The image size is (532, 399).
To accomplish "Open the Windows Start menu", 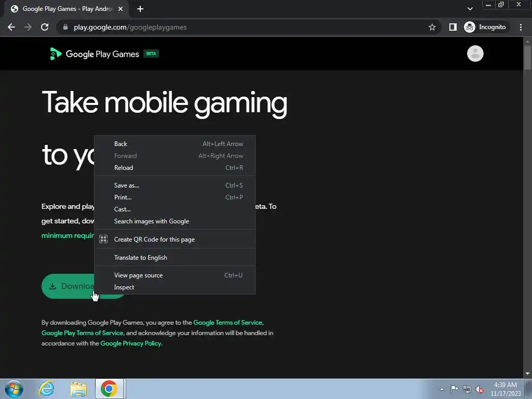I will (14, 389).
